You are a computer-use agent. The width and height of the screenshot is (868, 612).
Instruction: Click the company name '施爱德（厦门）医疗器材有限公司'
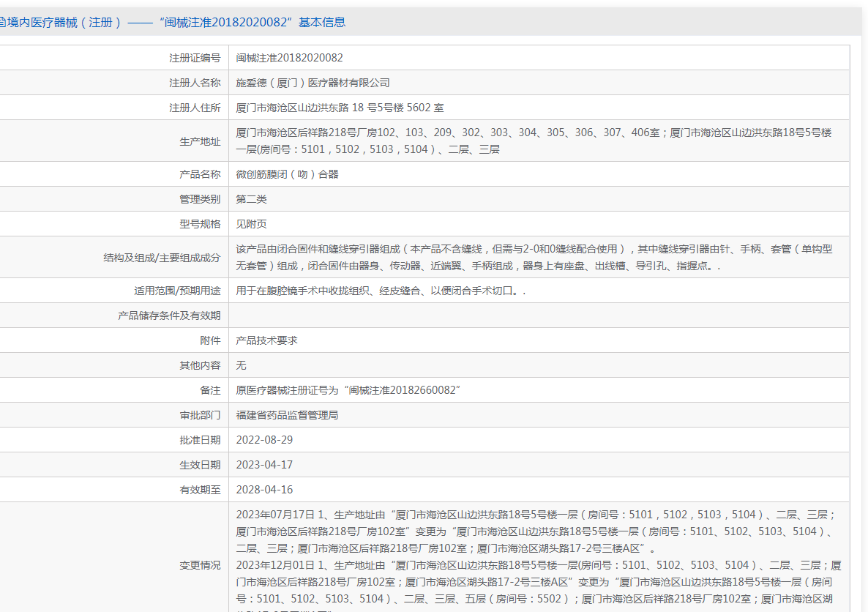tap(313, 83)
